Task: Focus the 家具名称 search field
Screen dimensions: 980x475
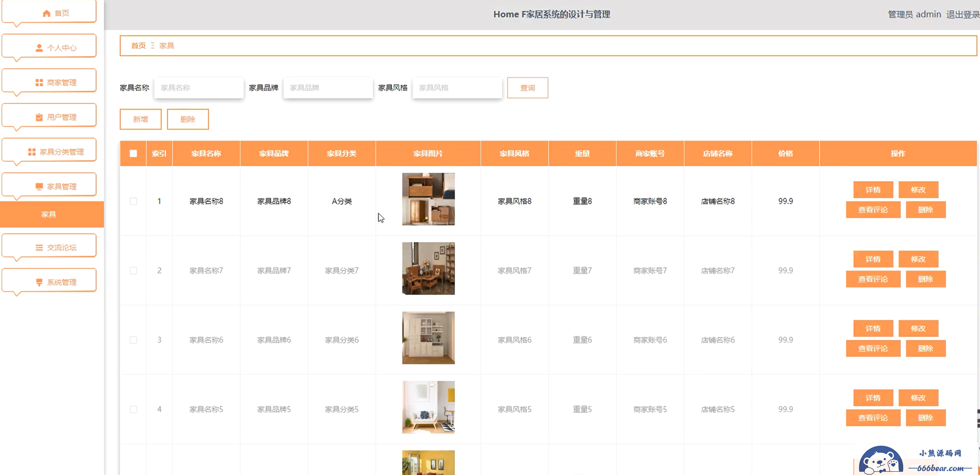Action: pos(199,88)
